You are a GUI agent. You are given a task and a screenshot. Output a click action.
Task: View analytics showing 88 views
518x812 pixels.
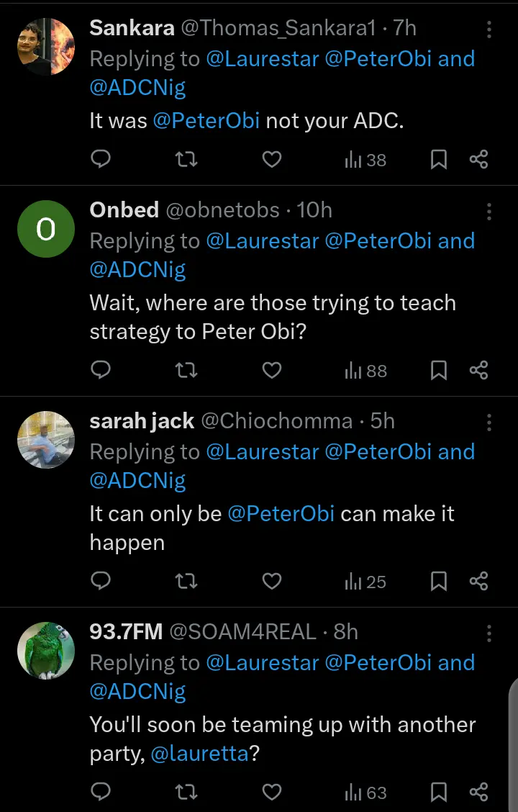tap(366, 370)
